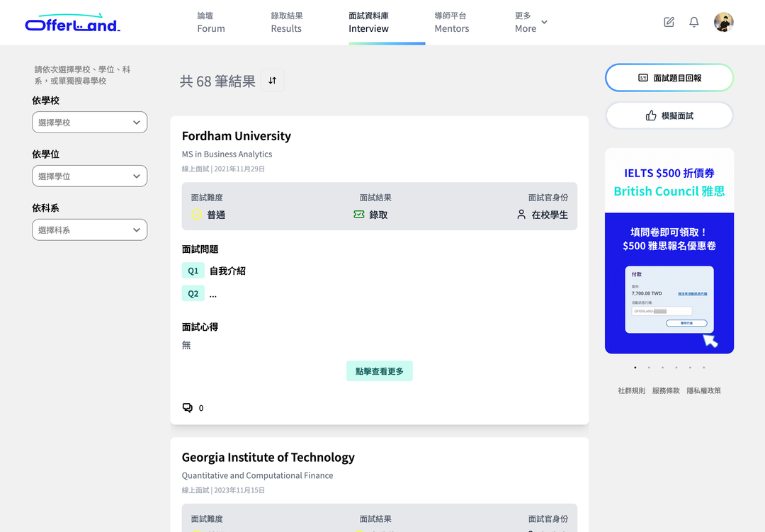Click the 共 68 筆結果 count
This screenshot has width=765, height=532.
pyautogui.click(x=217, y=81)
